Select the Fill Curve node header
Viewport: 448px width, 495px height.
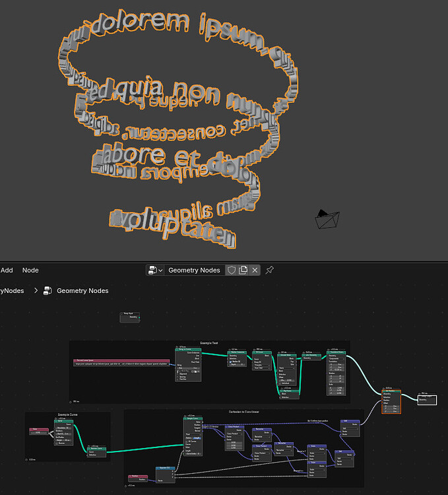tap(262, 352)
